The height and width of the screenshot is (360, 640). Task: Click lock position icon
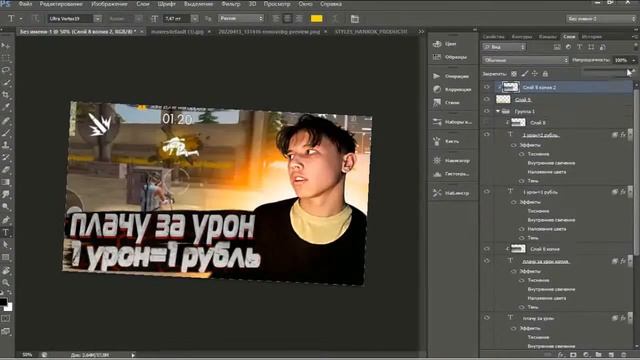coord(535,74)
